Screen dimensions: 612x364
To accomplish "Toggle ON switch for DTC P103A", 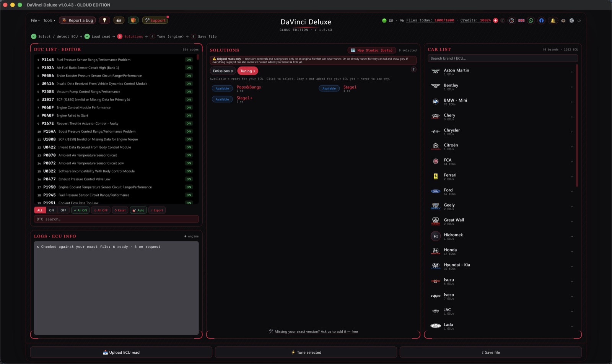I will click(189, 68).
